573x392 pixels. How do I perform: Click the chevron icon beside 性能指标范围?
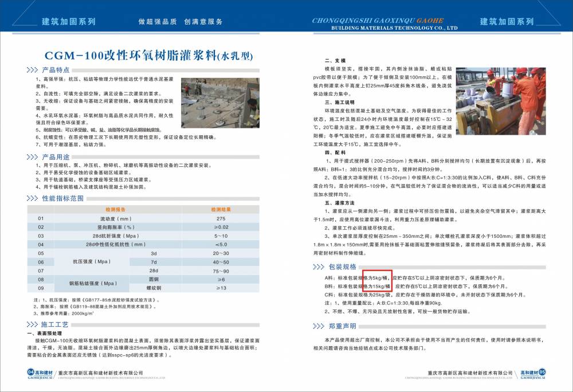[32, 198]
